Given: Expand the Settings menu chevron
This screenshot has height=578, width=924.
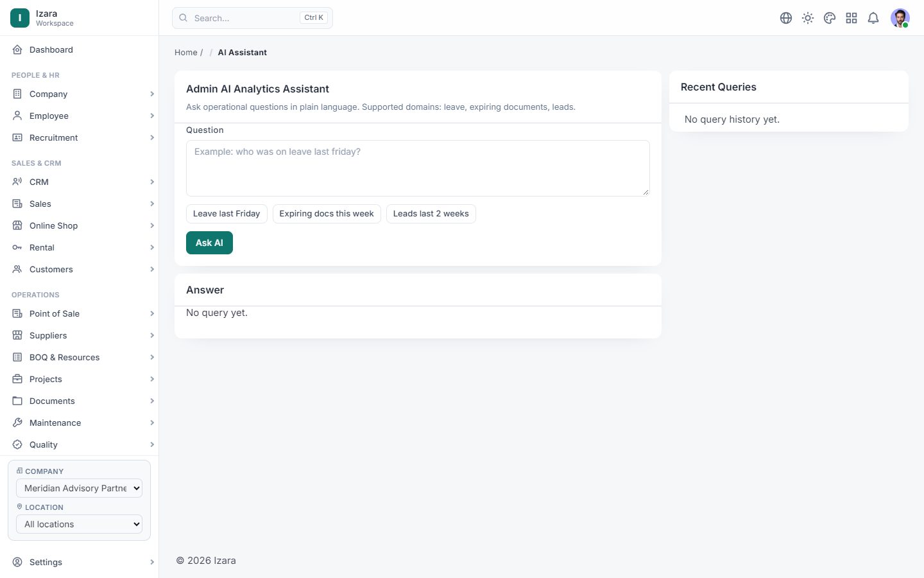Looking at the screenshot, I should point(152,562).
